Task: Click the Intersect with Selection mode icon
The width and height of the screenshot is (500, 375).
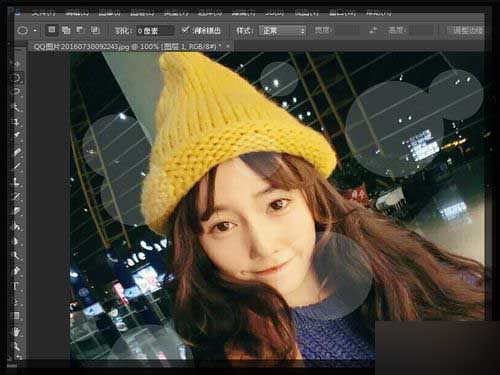Action: [x=95, y=30]
